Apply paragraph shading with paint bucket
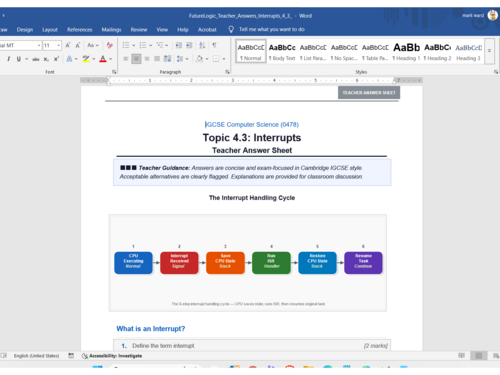Image resolution: width=500 pixels, height=375 pixels. click(199, 59)
